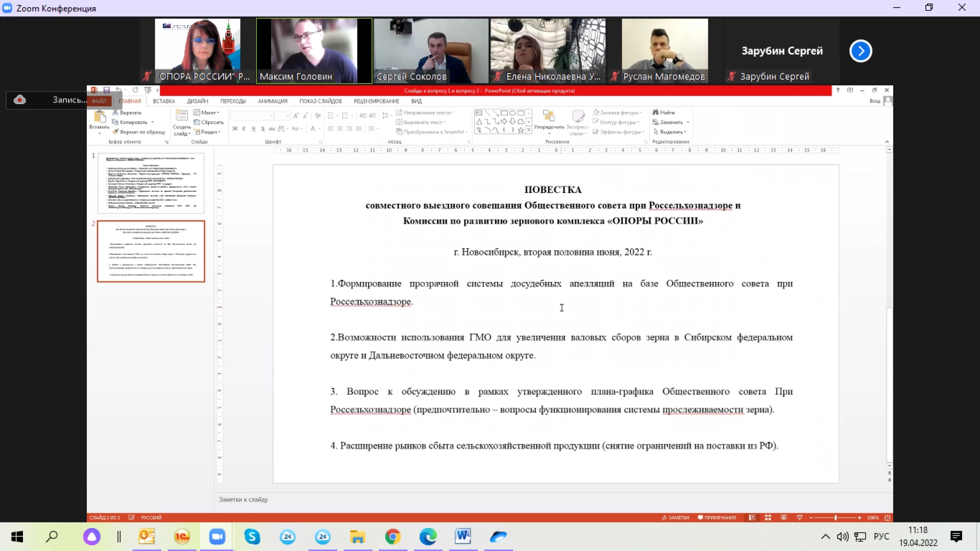Viewport: 980px width, 551px height.
Task: Collapse the ribbon with the chevron
Action: pos(887,141)
